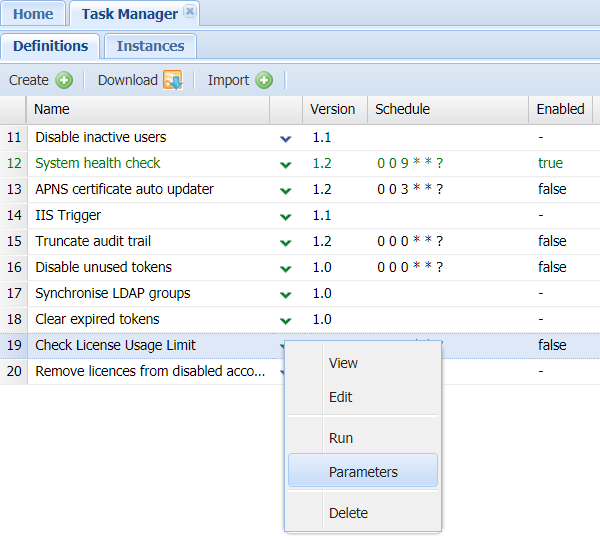Click green arrow icon for System health check
Viewport: 600px width, 540px height.
pos(286,164)
